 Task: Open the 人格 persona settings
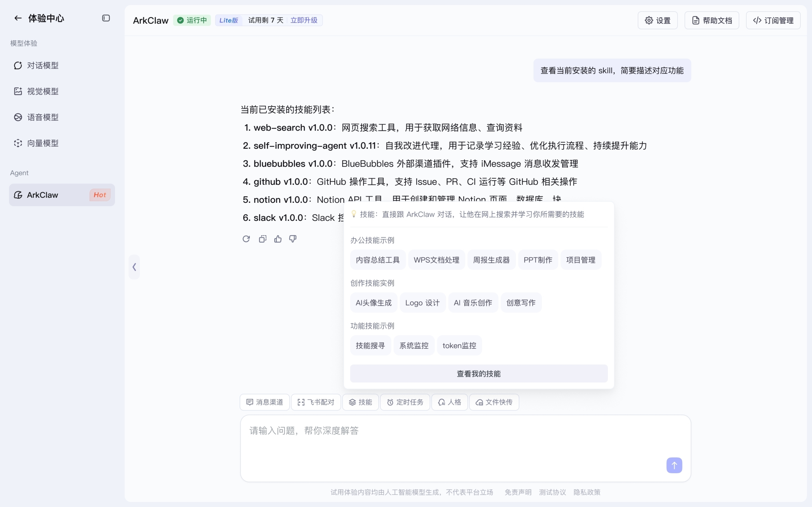[449, 402]
